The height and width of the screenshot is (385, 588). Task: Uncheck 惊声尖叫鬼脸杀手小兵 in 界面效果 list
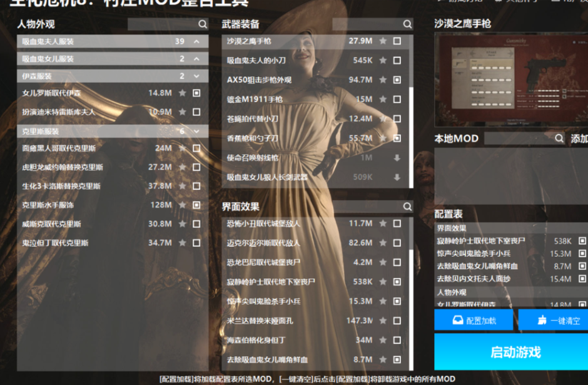click(x=397, y=301)
